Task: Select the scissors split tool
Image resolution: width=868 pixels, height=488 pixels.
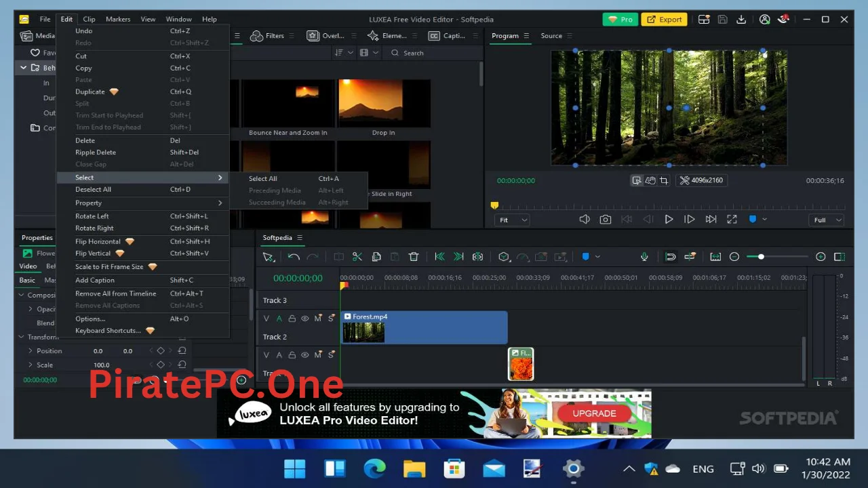Action: coord(357,257)
